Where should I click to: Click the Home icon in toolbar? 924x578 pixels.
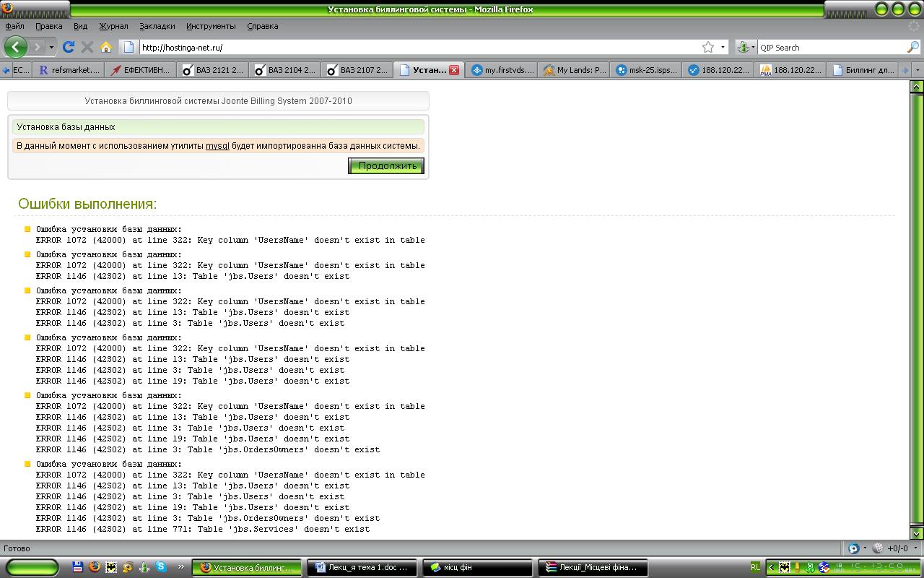pyautogui.click(x=106, y=47)
